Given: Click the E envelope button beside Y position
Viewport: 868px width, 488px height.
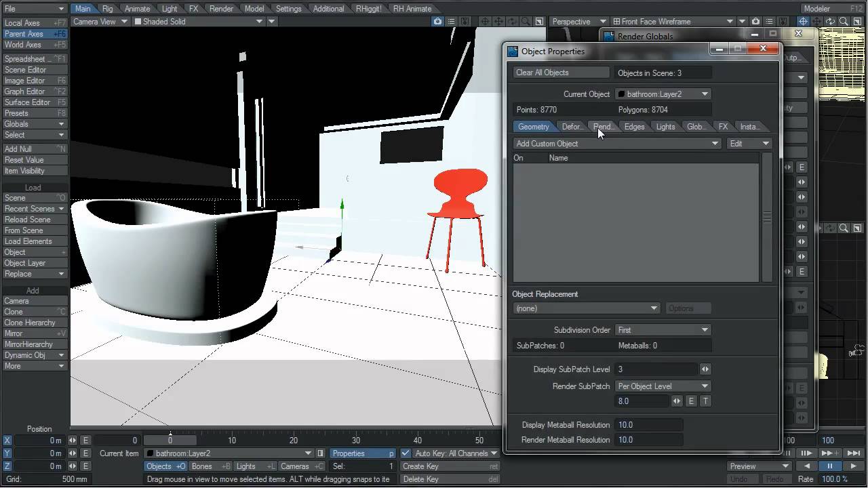Looking at the screenshot, I should click(85, 453).
